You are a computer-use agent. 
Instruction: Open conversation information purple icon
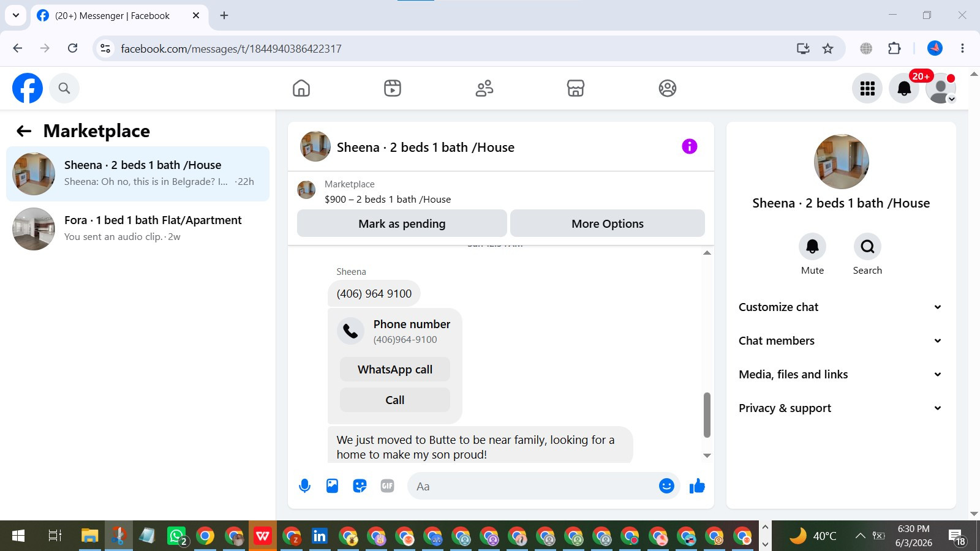(690, 146)
